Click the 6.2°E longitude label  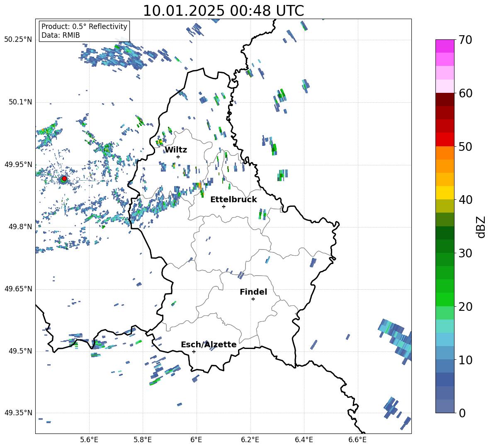pyautogui.click(x=250, y=440)
